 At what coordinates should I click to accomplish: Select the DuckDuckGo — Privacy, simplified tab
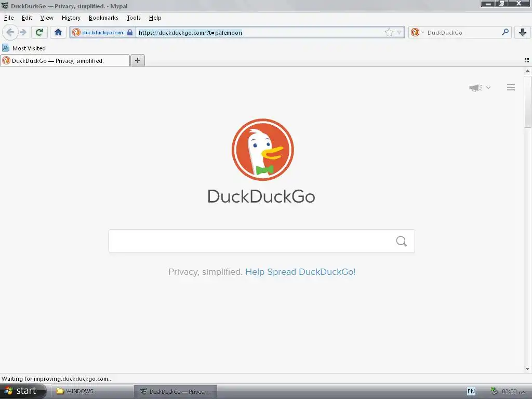65,60
